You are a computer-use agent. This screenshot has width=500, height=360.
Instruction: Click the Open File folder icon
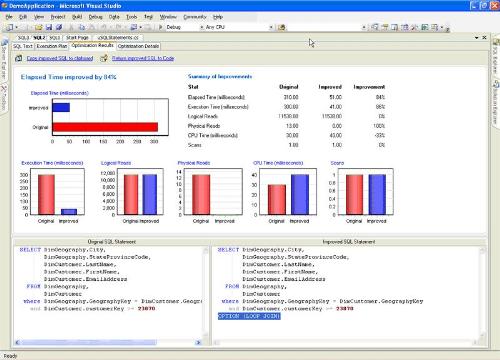(x=39, y=27)
